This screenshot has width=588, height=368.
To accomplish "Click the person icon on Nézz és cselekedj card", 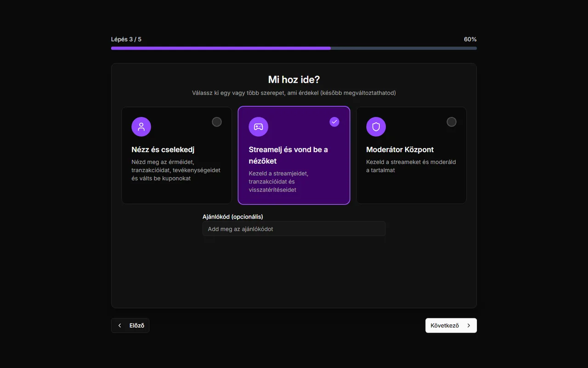I will (141, 126).
